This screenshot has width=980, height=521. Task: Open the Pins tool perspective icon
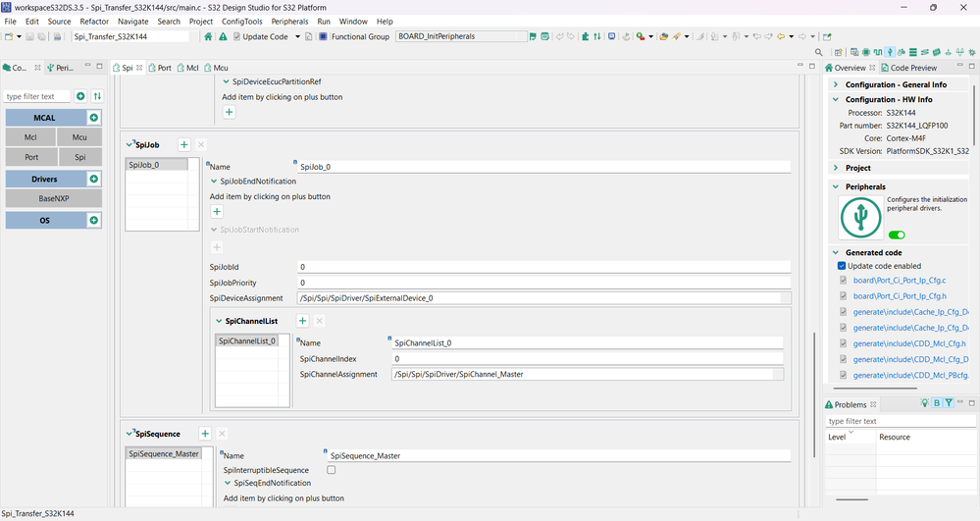tap(865, 53)
